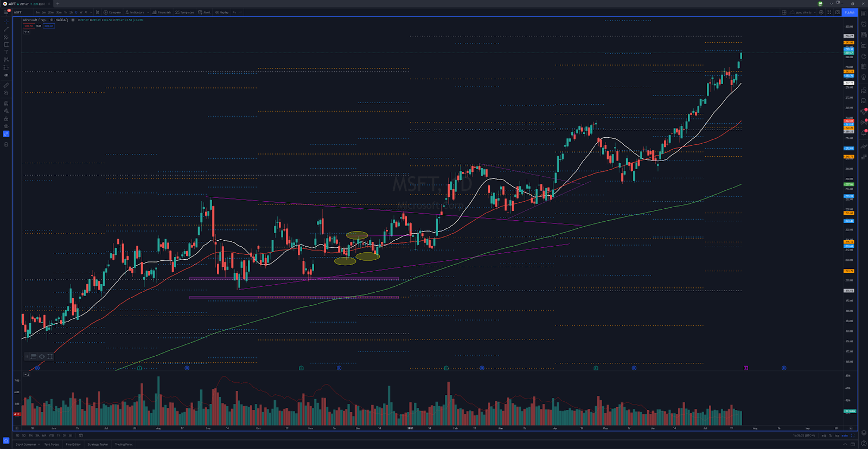
Task: Toggle magnet mode for drawings
Action: 6,103
